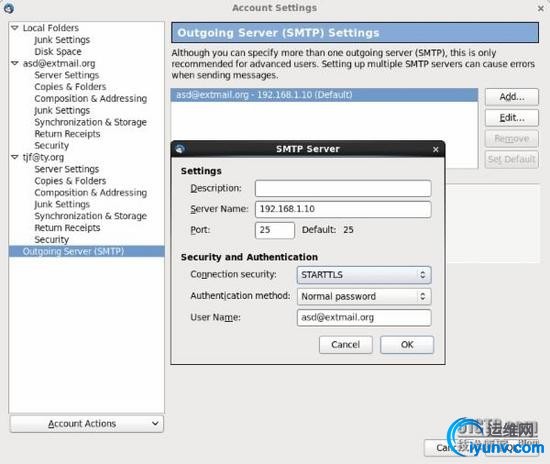Select the tjf@ty.org account

coord(43,157)
